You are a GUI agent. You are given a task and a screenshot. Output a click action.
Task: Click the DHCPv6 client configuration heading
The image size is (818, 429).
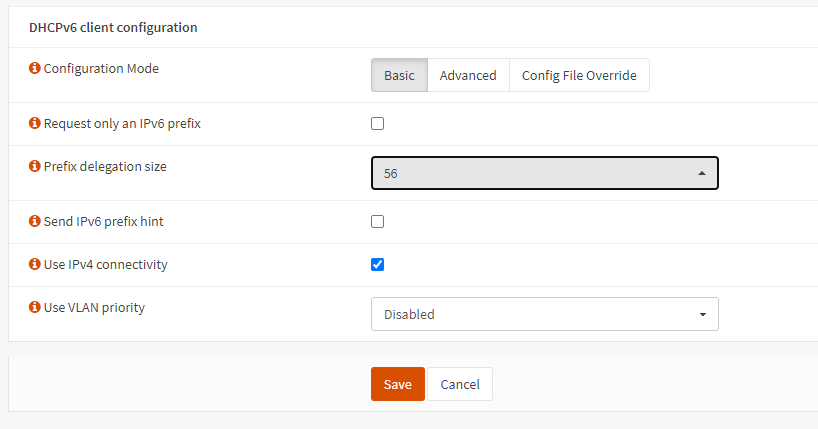point(113,27)
